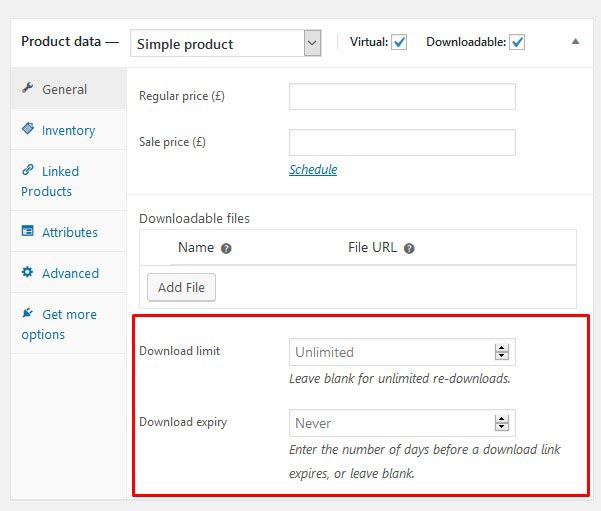The height and width of the screenshot is (511, 601).
Task: Click the Download limit label
Action: [179, 351]
